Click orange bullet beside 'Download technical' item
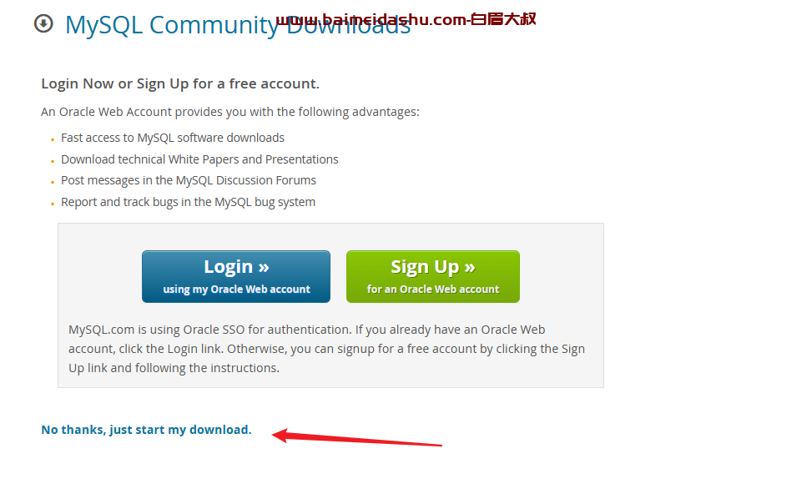The image size is (812, 504). 53,162
